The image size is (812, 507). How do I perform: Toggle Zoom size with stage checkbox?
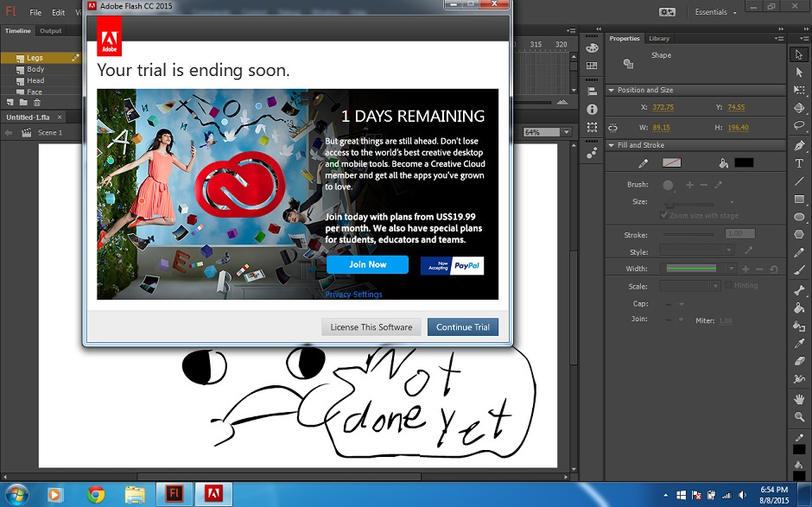[663, 215]
